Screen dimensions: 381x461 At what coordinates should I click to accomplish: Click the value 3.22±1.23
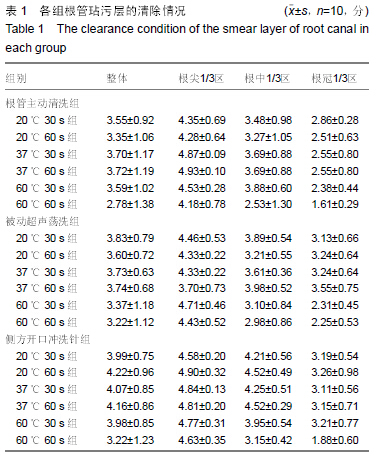pos(130,440)
